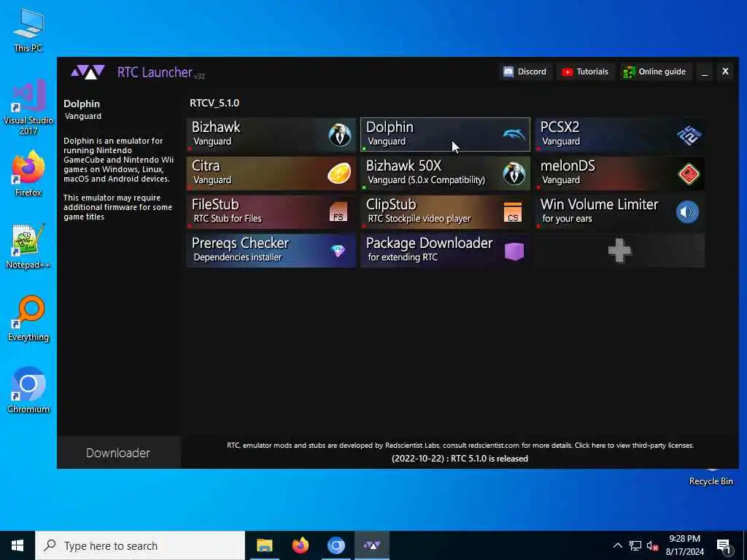Click the plus add-new tile

coord(620,251)
